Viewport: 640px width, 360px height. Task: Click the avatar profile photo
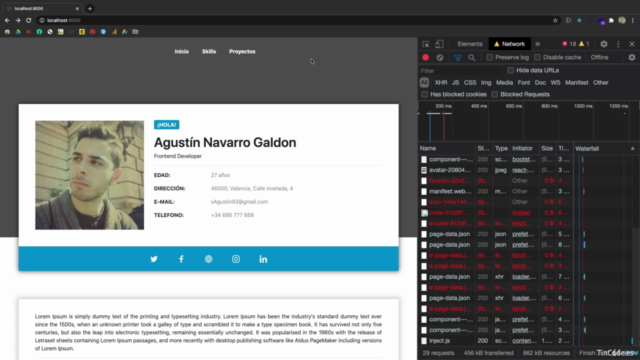coord(89,175)
